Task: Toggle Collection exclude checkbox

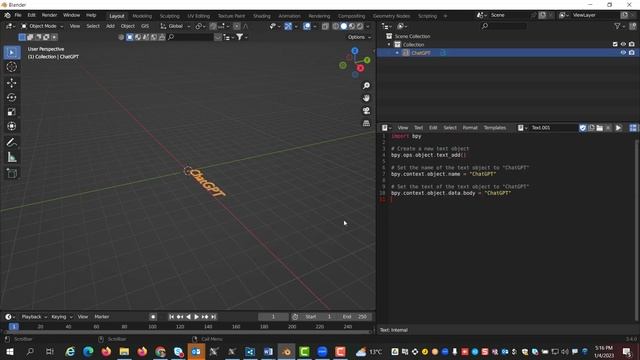Action: 615,44
